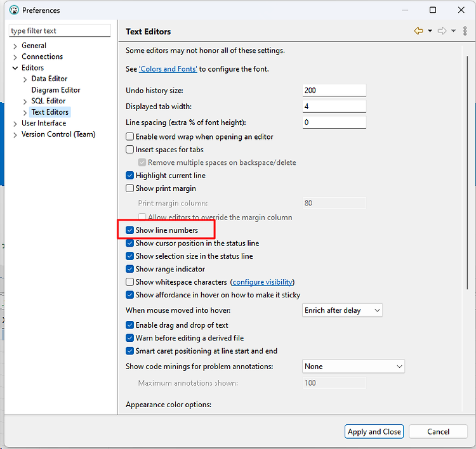Image resolution: width=476 pixels, height=449 pixels.
Task: Toggle Smart caret positioning checkbox
Action: [x=129, y=351]
